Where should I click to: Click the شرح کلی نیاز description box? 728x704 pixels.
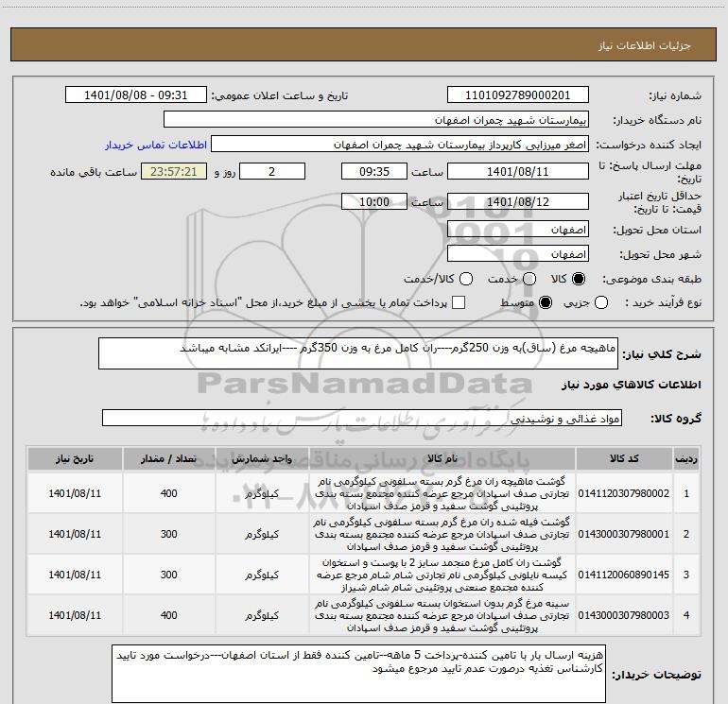tap(358, 353)
